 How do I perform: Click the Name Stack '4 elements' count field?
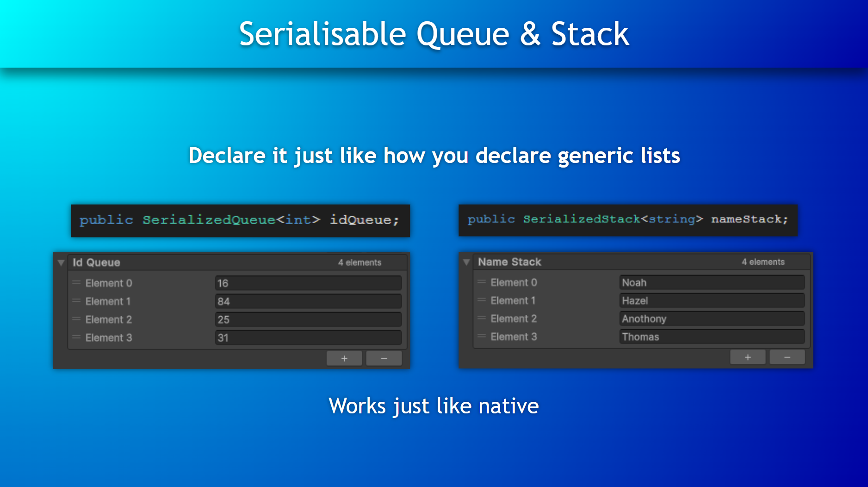763,262
